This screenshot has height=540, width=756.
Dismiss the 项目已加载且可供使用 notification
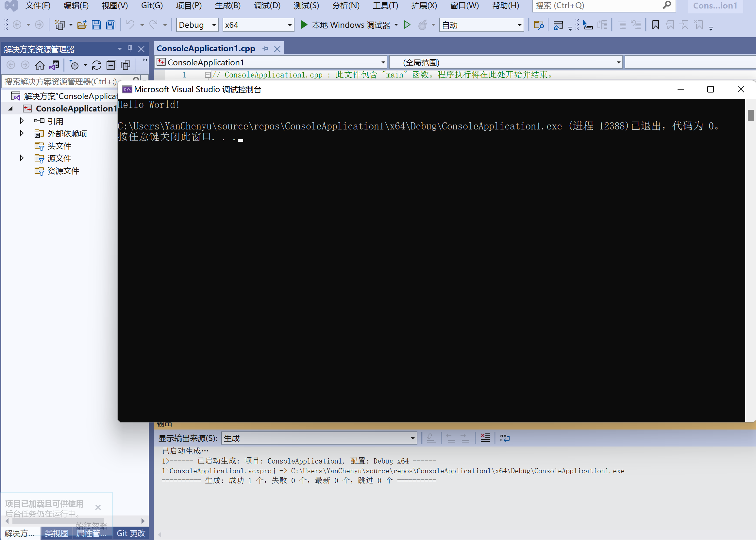pyautogui.click(x=98, y=507)
